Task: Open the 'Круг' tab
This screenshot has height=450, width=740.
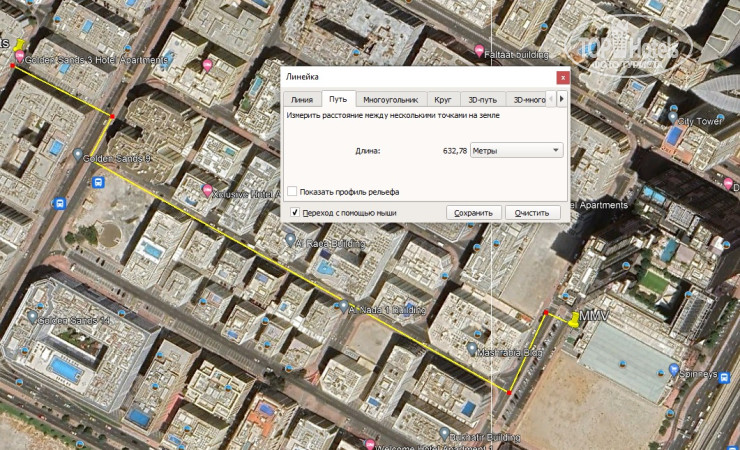Action: pos(443,100)
